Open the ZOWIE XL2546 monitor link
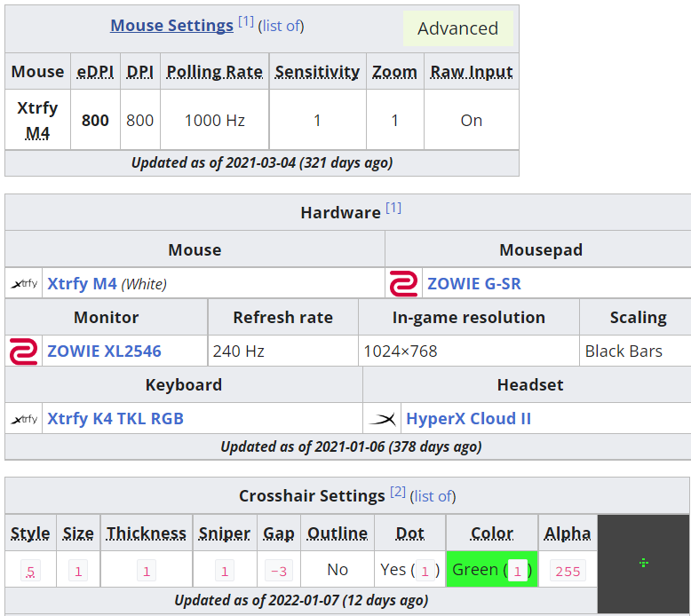 (x=104, y=351)
